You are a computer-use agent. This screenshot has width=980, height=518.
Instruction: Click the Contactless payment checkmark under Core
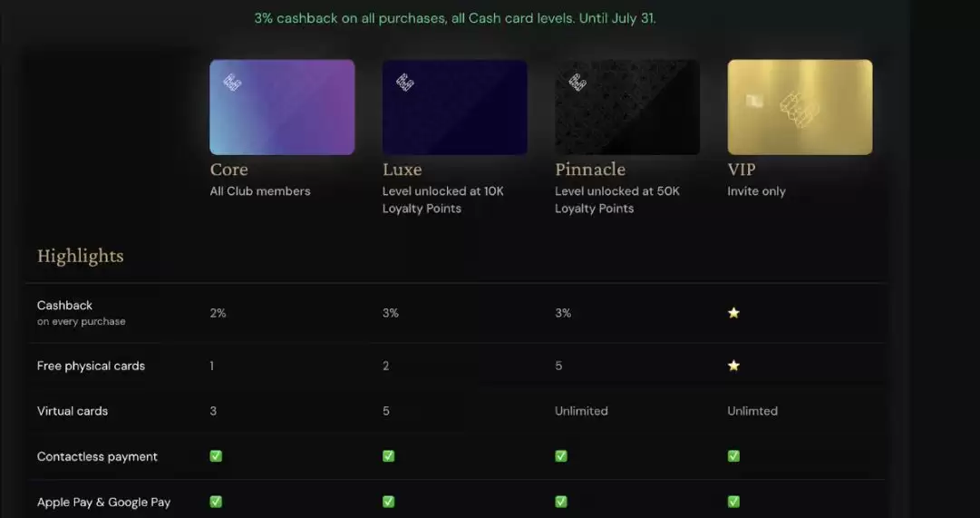click(216, 456)
